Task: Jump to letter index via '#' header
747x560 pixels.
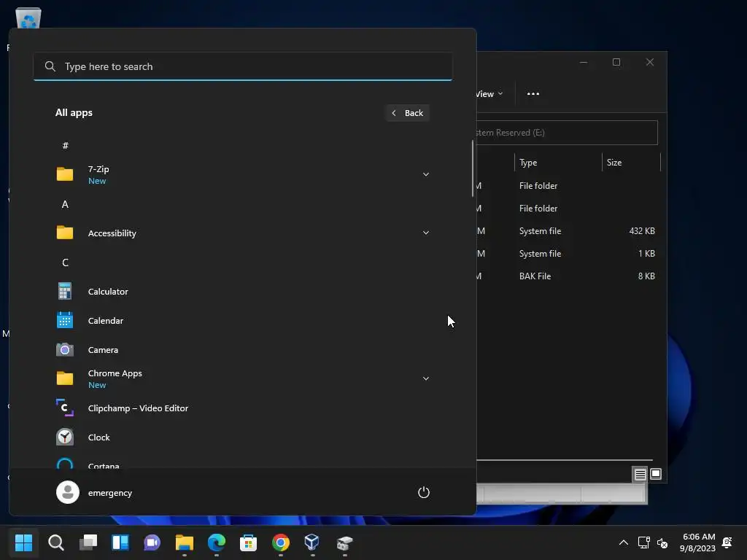Action: [65, 145]
